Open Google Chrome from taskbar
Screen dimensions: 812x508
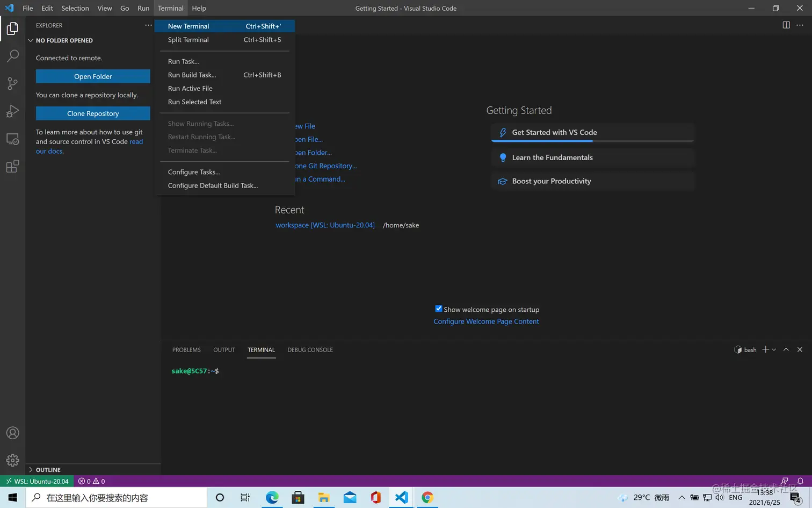pos(427,498)
